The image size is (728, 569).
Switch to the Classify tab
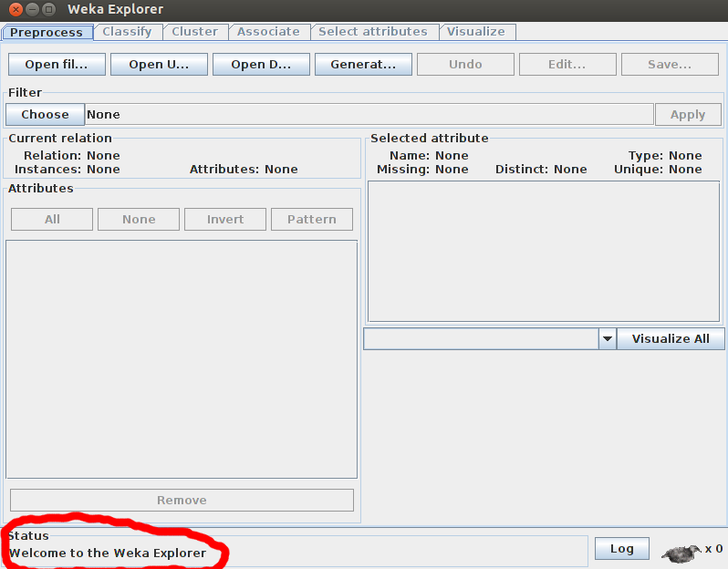click(127, 32)
